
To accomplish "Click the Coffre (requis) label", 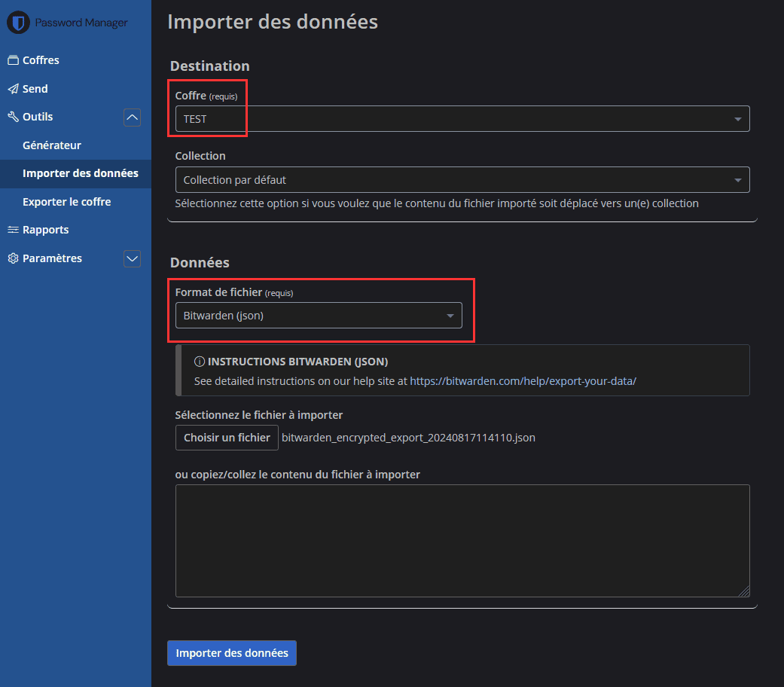I will coord(206,96).
